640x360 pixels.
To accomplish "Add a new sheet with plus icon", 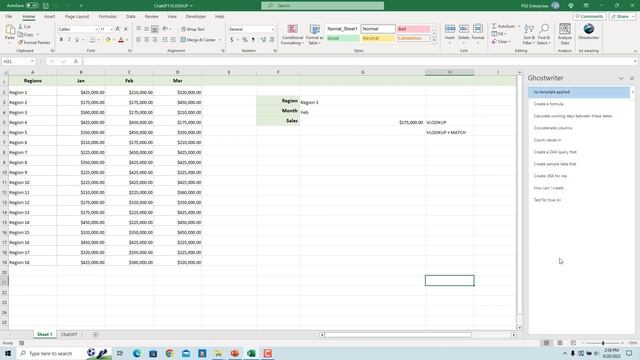I will coord(95,335).
